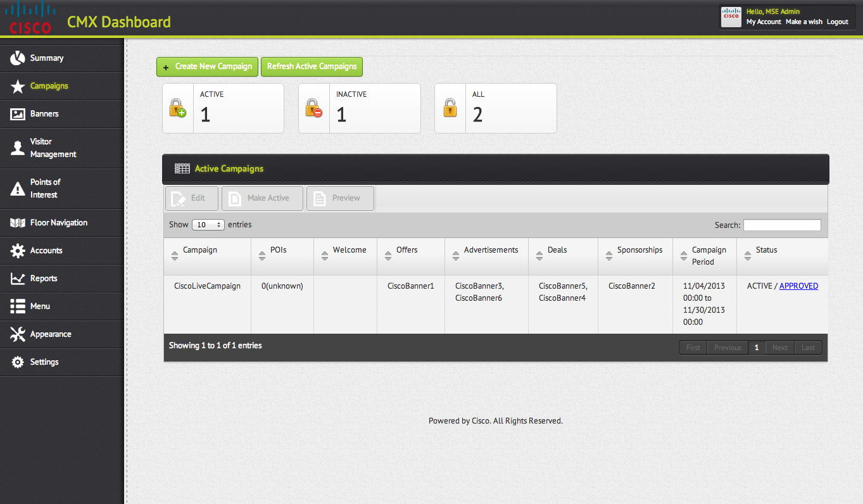Open the Menu sidebar item
863x504 pixels.
[x=40, y=306]
